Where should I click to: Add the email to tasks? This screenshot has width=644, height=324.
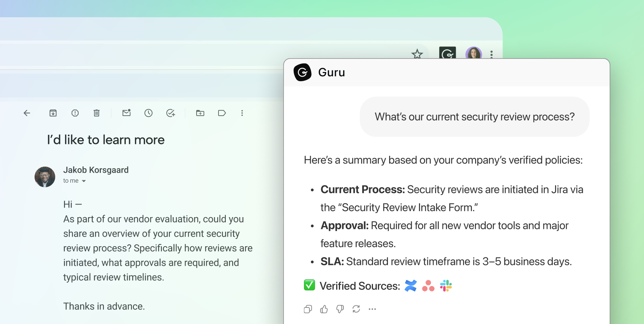tap(171, 113)
